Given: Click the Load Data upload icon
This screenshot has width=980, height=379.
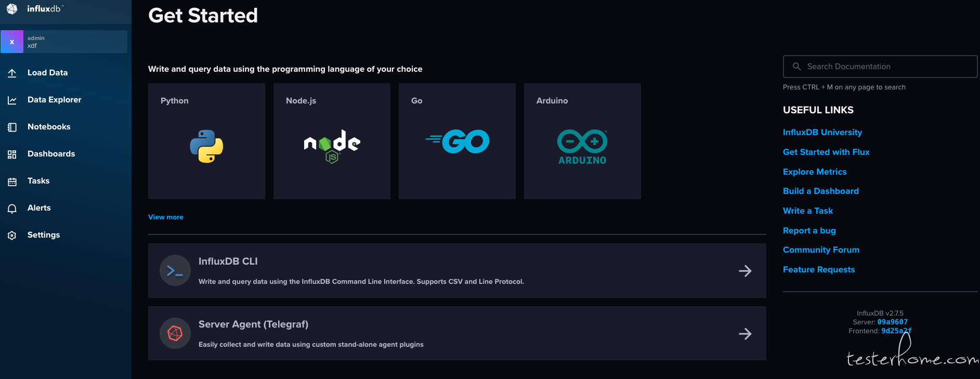Looking at the screenshot, I should click(12, 73).
